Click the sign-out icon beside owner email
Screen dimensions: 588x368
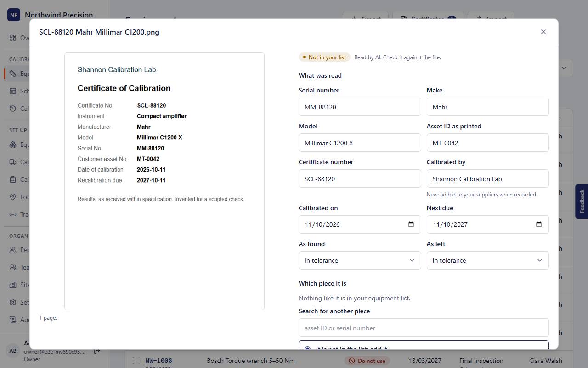(97, 351)
